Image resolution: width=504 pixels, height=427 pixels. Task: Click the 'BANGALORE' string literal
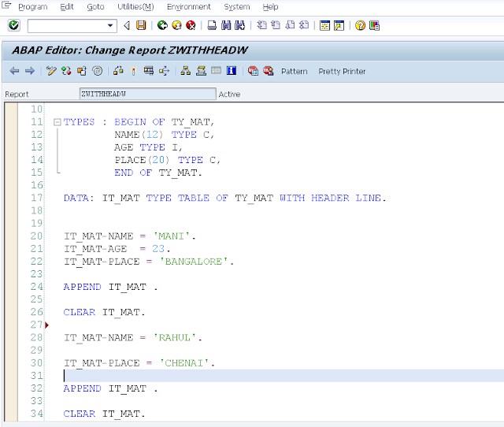[194, 262]
